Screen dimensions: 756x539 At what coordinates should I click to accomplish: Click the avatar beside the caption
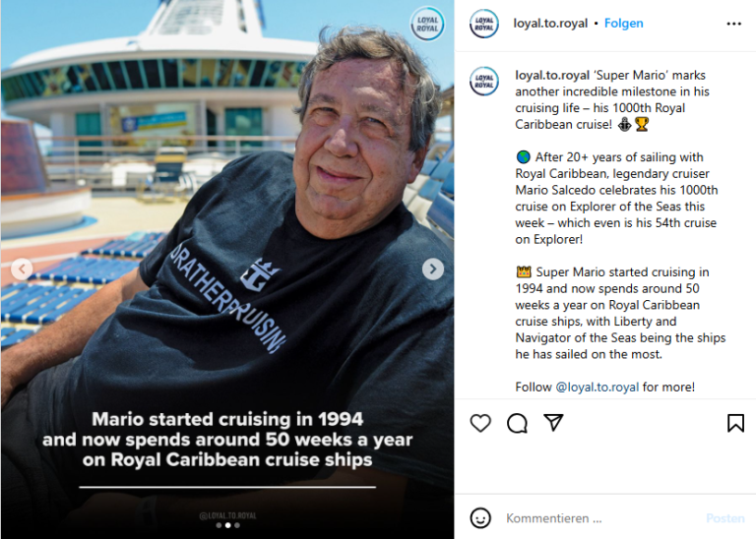click(484, 81)
